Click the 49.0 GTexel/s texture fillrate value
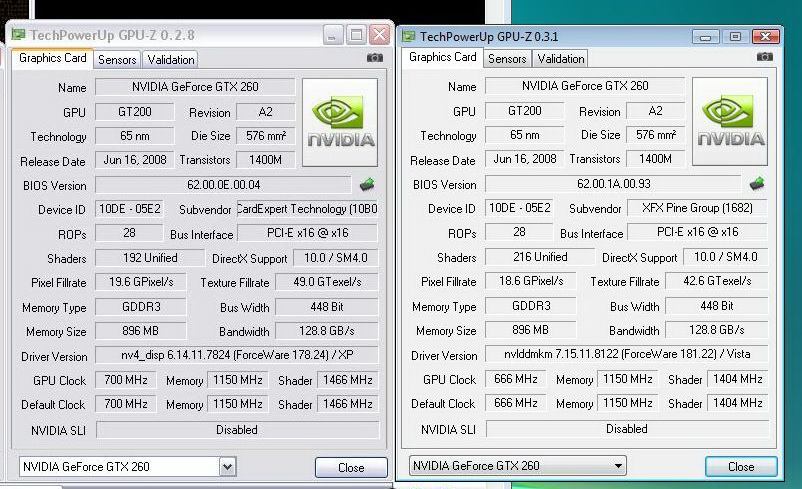Image resolution: width=802 pixels, height=489 pixels. pos(327,282)
